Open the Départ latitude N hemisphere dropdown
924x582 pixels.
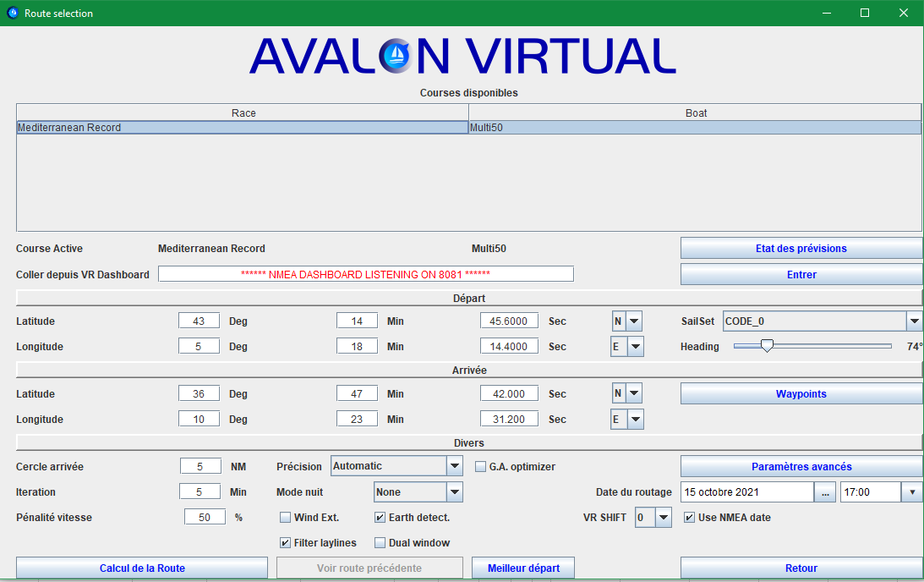point(633,321)
